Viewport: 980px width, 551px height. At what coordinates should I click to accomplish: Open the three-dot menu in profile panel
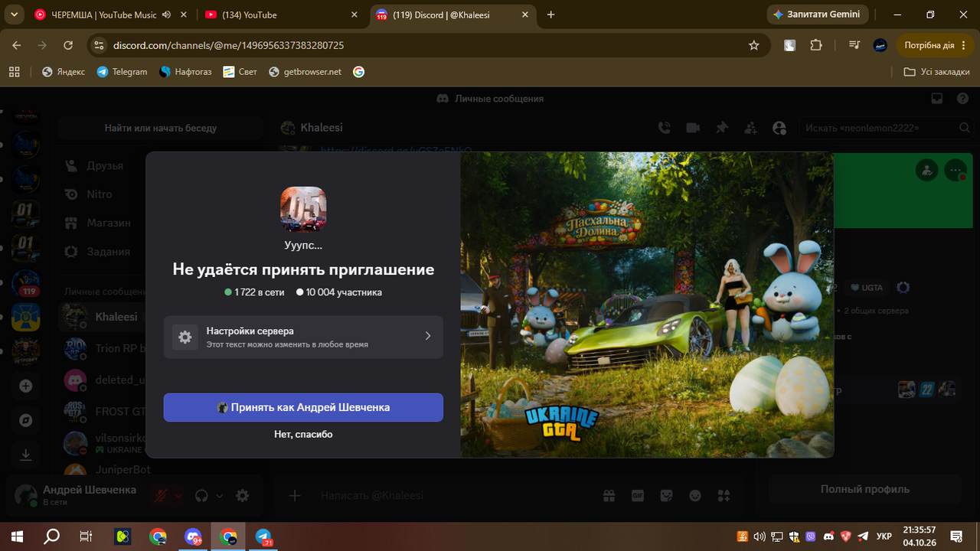(x=955, y=169)
